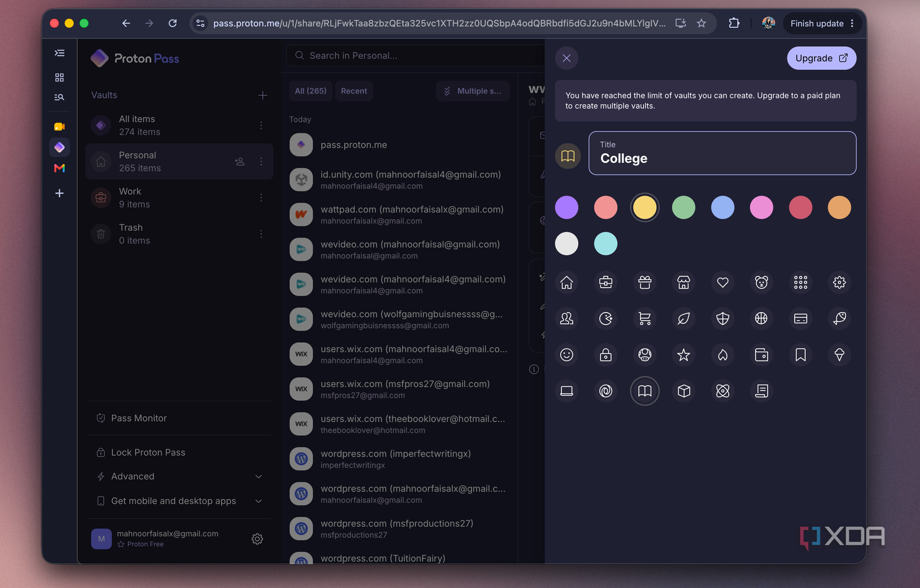Select the padlock vault icon

[x=606, y=354]
